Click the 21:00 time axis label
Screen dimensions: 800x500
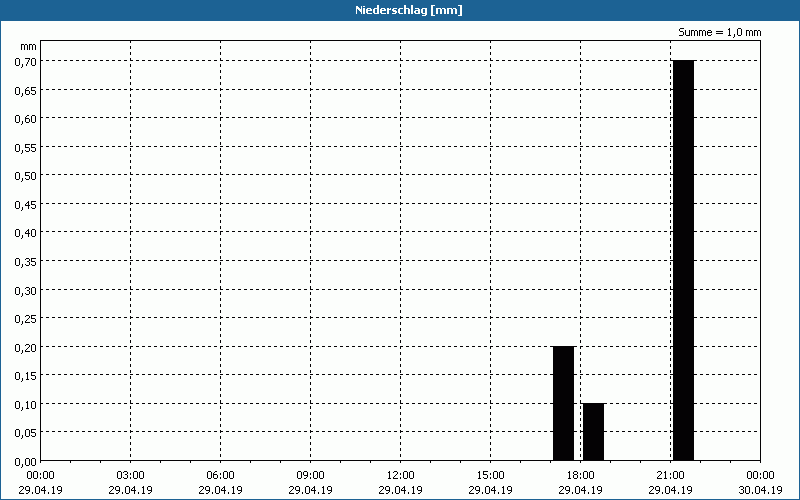670,476
